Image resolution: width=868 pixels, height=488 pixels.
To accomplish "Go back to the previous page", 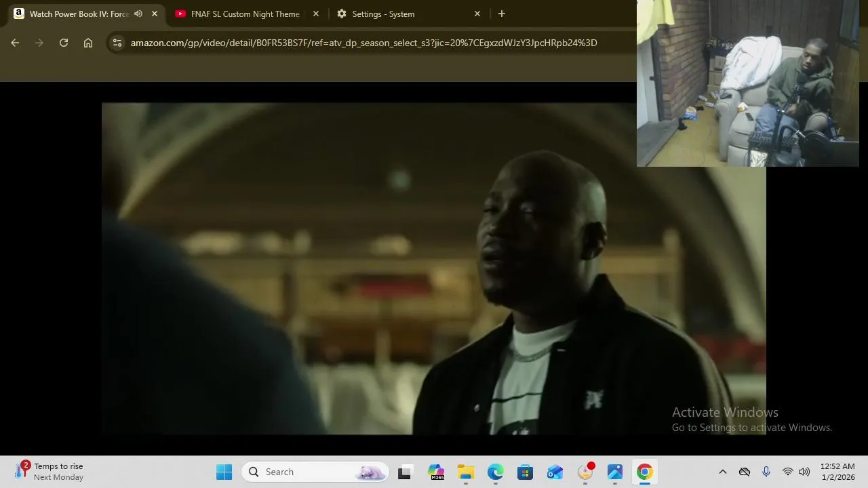I will tap(15, 43).
